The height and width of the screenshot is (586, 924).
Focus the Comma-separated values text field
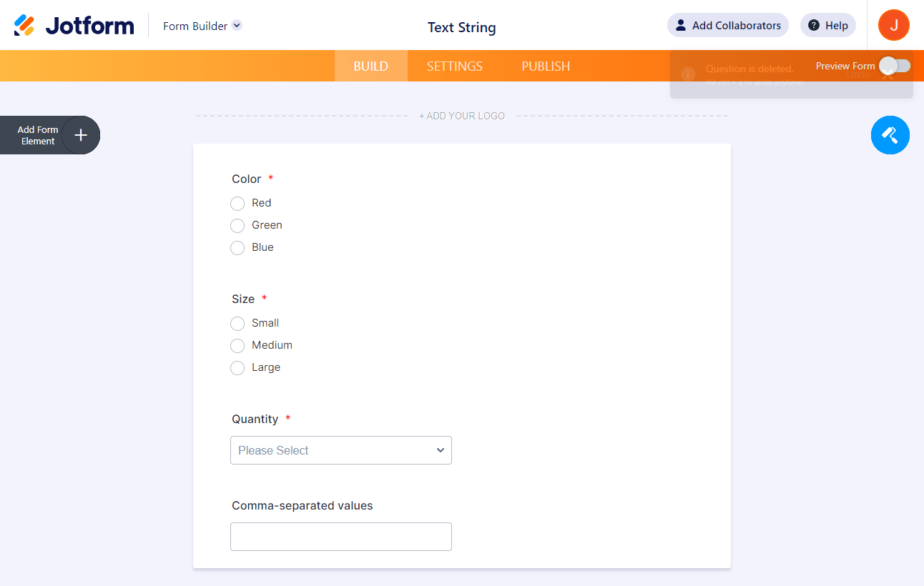(341, 537)
